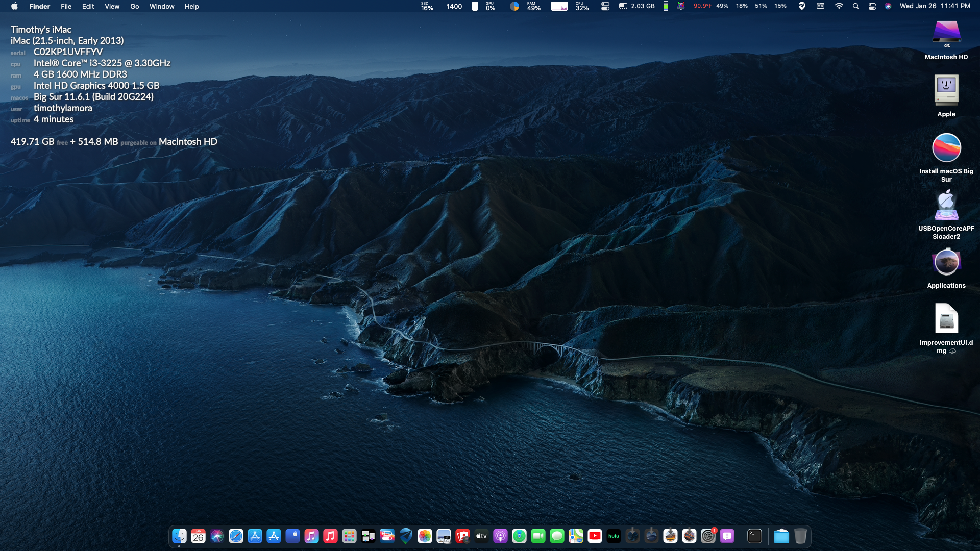Open the Go menu
Viewport: 980px width, 551px height.
134,6
